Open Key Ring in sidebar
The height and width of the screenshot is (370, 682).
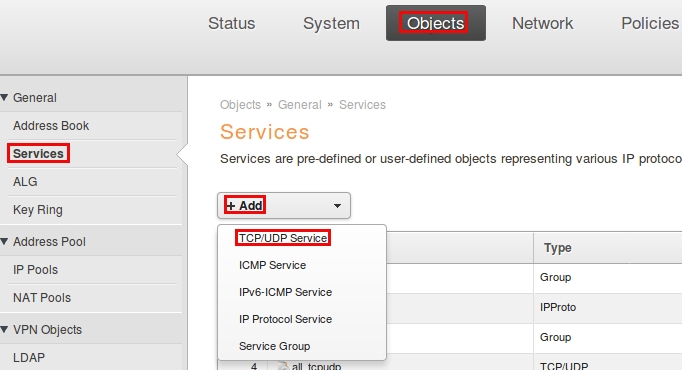[x=38, y=210]
